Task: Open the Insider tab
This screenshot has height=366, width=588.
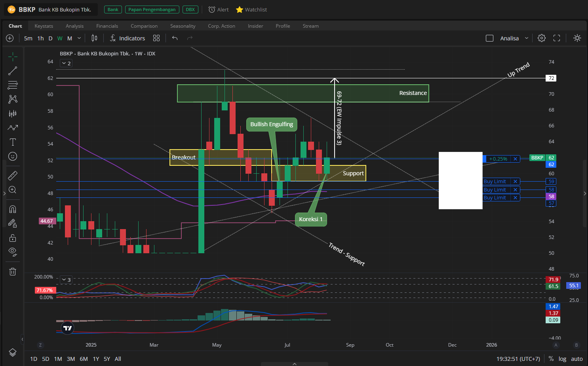Action: coord(255,26)
